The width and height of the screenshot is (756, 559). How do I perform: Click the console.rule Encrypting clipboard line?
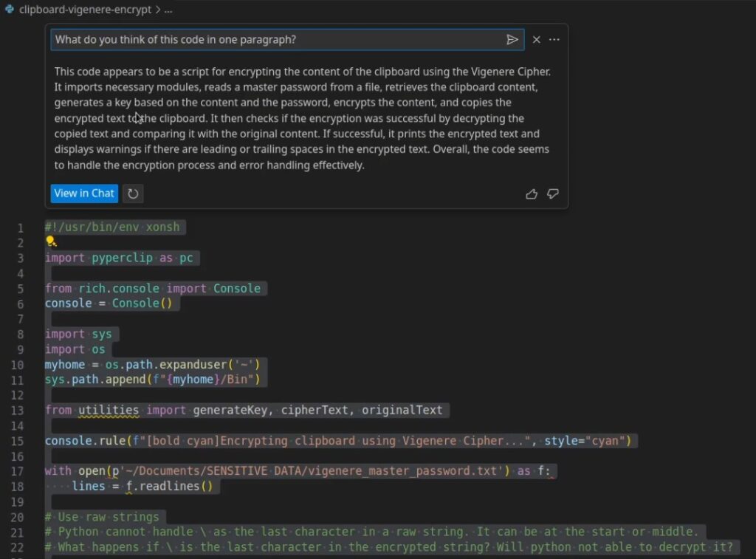point(338,441)
